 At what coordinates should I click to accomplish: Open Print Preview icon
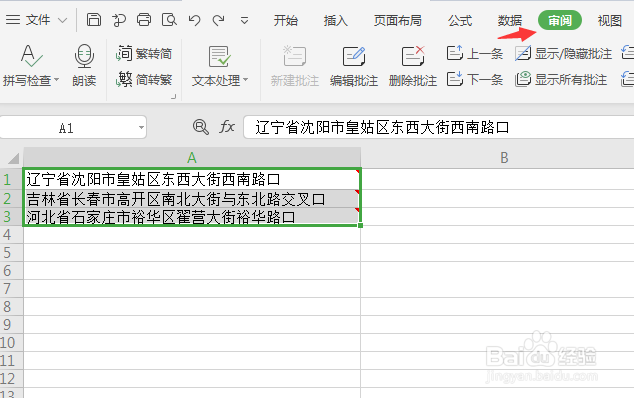(x=169, y=19)
